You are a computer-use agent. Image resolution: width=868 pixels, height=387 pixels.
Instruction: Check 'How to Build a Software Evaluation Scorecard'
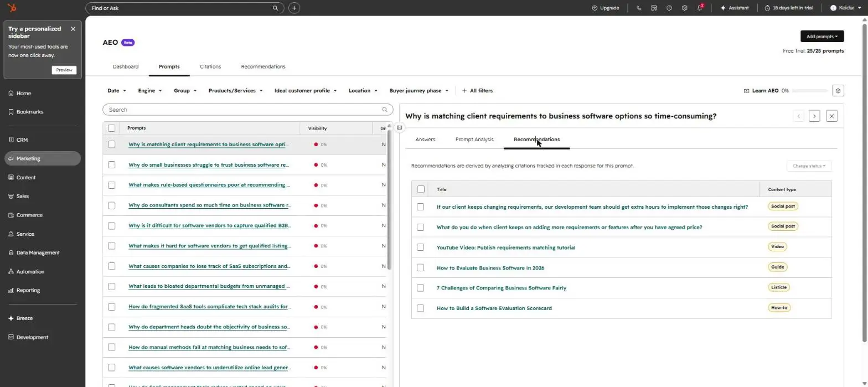421,308
